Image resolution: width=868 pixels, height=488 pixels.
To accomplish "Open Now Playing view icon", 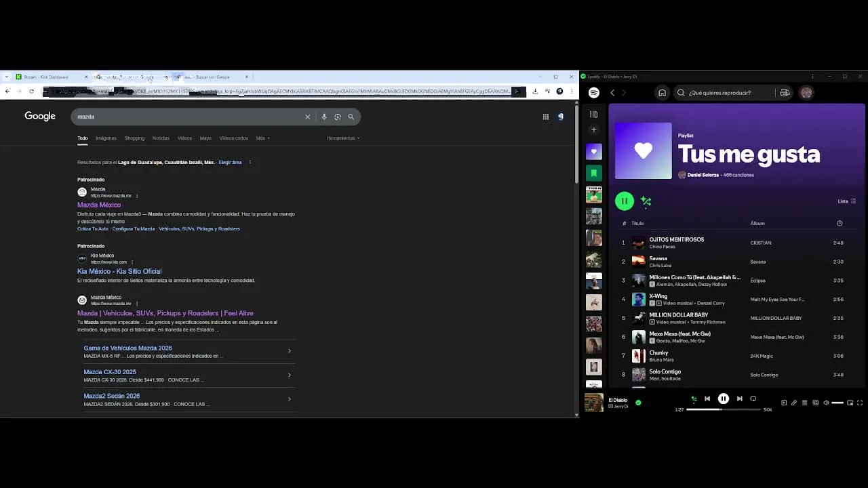I will (x=784, y=403).
